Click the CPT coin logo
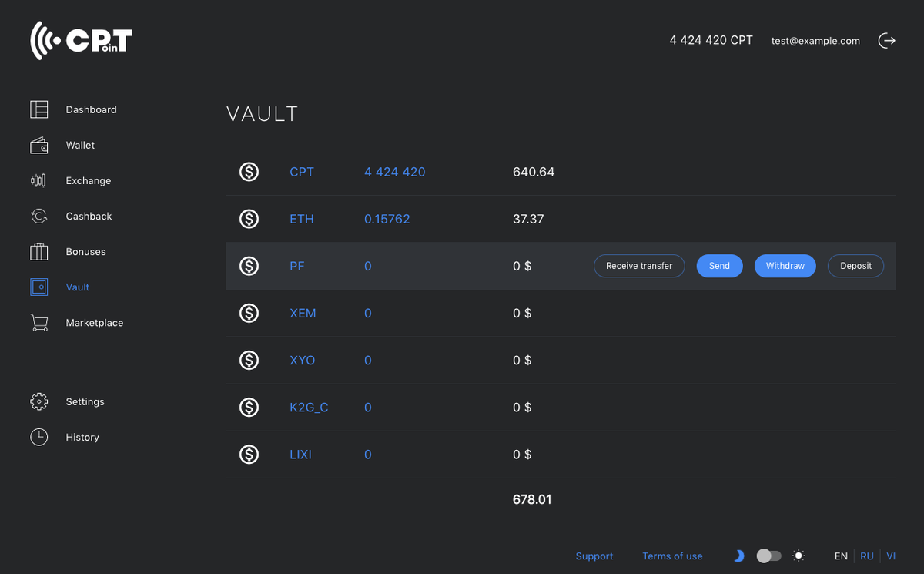This screenshot has height=574, width=924. pos(81,40)
